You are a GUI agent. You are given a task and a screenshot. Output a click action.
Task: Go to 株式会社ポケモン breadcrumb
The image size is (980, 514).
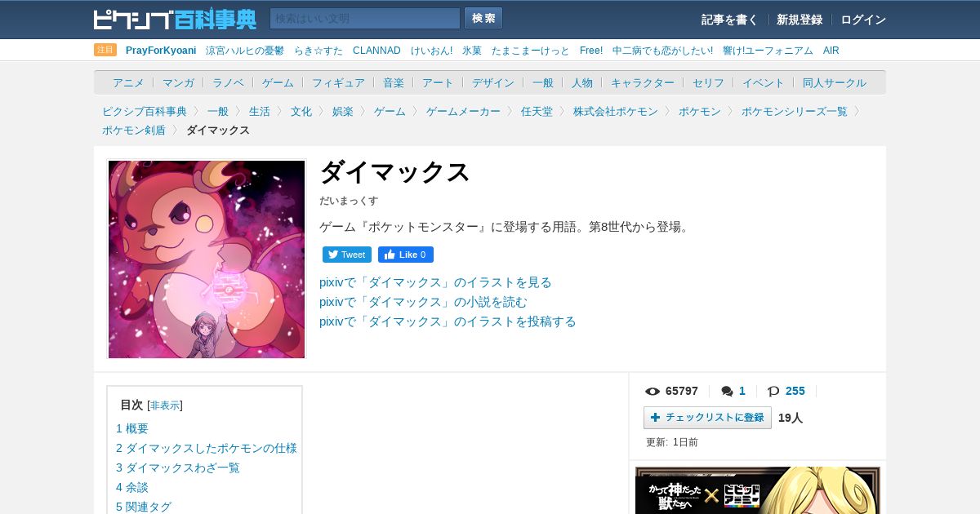[616, 111]
